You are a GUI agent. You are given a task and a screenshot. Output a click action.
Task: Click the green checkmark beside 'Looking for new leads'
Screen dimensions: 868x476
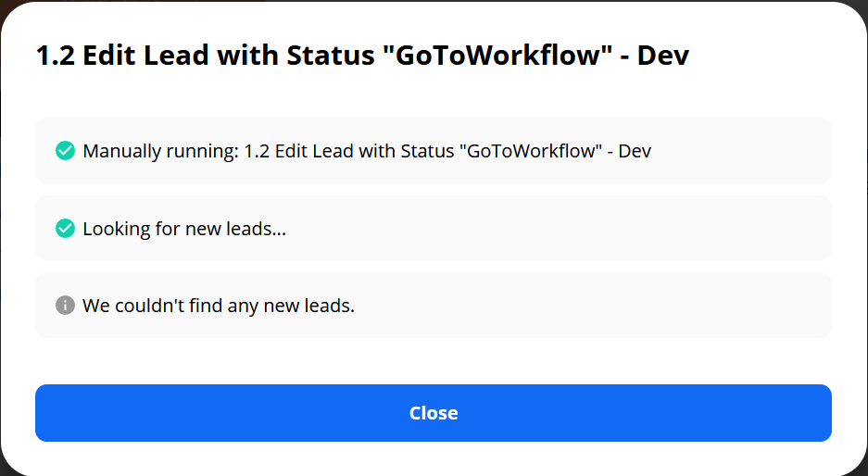[x=66, y=228]
